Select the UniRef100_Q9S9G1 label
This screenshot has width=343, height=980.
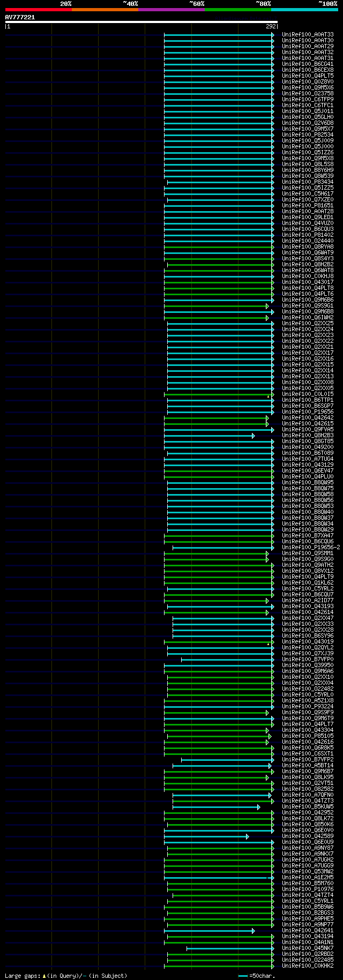tap(308, 306)
